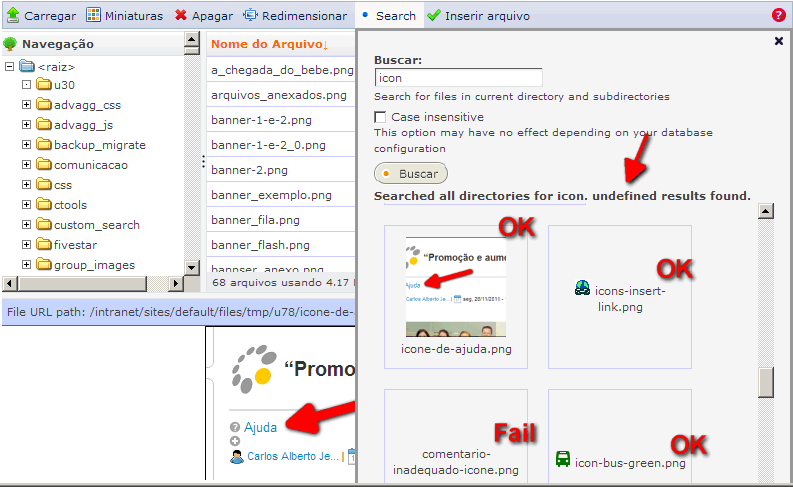Click the globe icon beside icons-insert-link.png
The image size is (793, 487).
[x=582, y=288]
